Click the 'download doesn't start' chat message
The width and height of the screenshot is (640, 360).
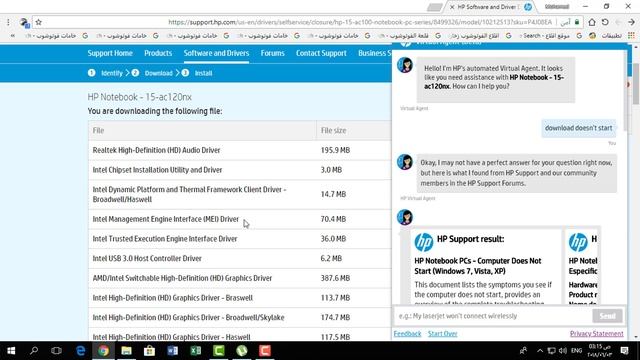[578, 128]
